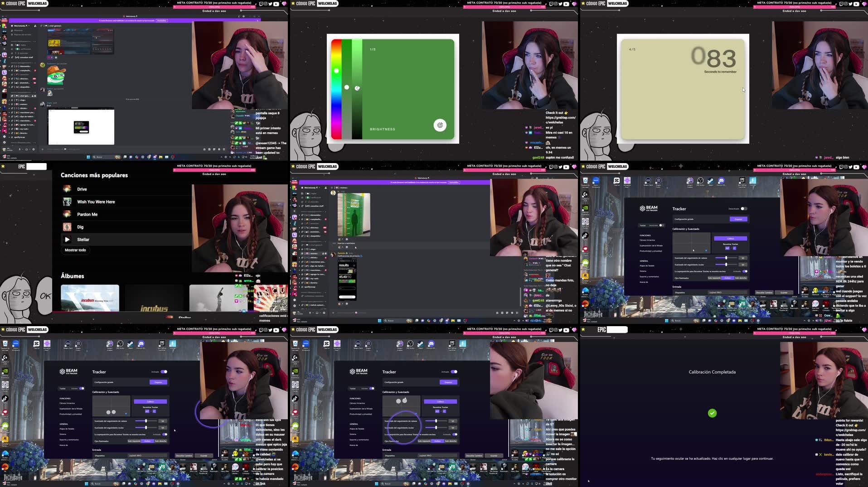Click the regenerate icon on the green color card

[440, 125]
